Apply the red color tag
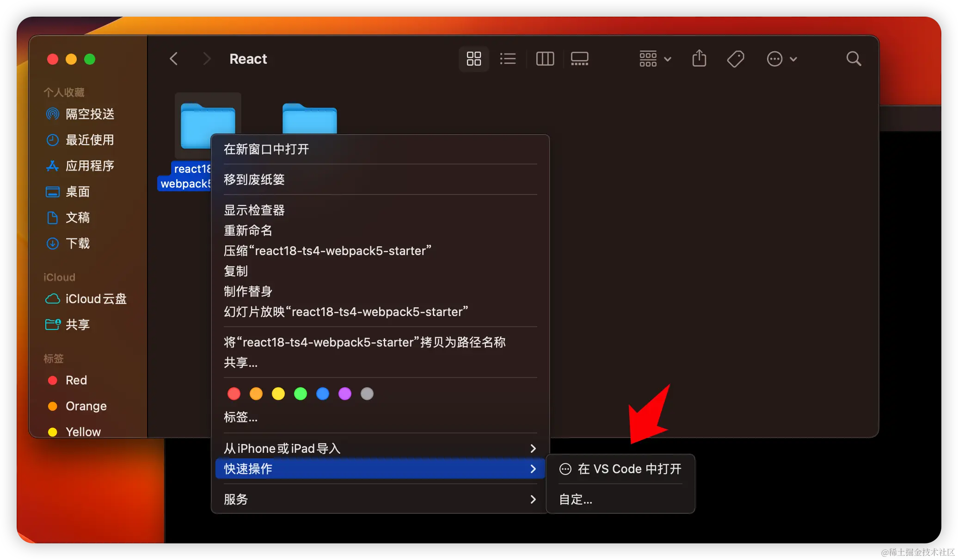958x560 pixels. [234, 394]
